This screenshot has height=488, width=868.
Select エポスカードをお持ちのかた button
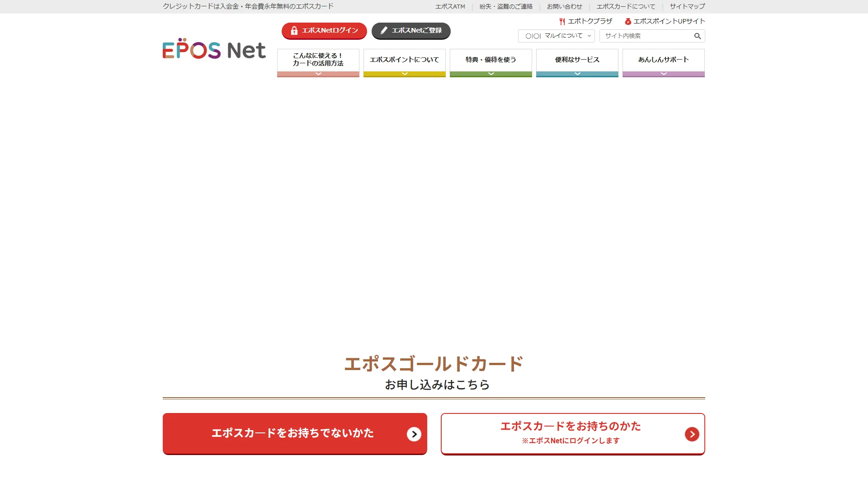[573, 434]
